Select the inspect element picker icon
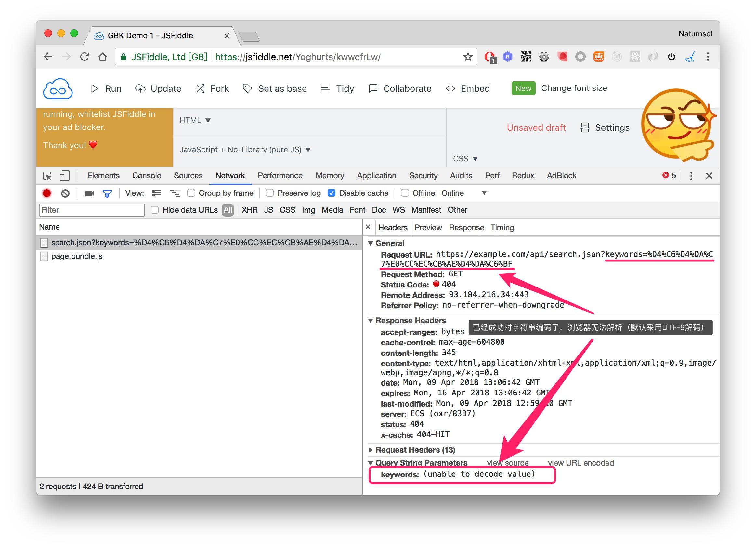Image resolution: width=756 pixels, height=547 pixels. 47,176
